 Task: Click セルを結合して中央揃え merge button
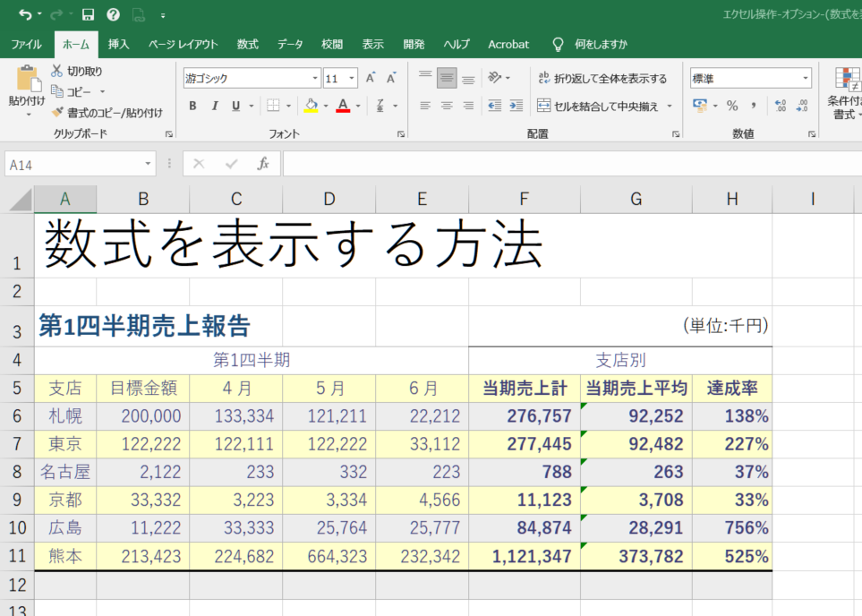point(598,106)
